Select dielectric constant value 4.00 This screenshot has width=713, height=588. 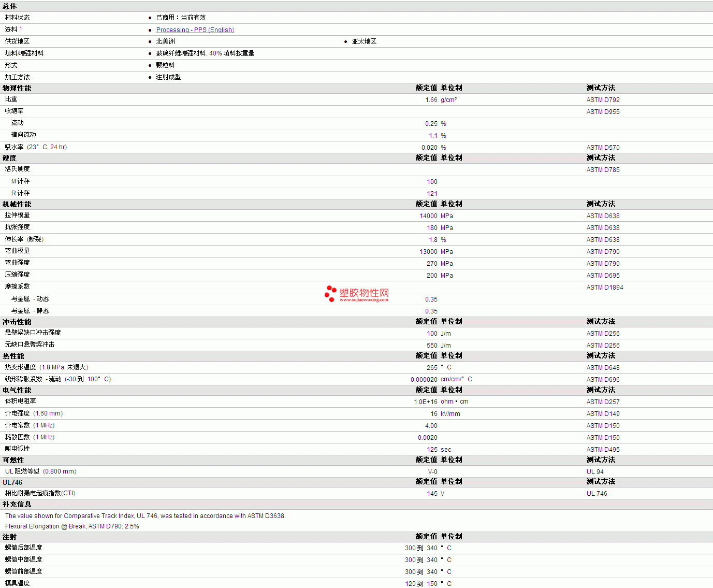(x=431, y=426)
